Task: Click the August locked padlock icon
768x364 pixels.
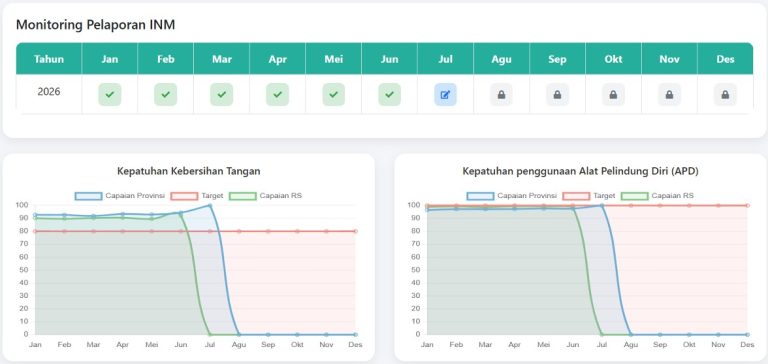Action: tap(502, 95)
